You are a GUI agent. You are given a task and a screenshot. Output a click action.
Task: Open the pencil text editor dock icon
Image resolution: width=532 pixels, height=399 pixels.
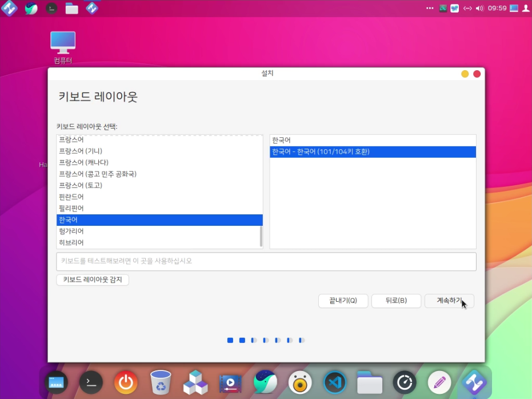click(x=439, y=382)
